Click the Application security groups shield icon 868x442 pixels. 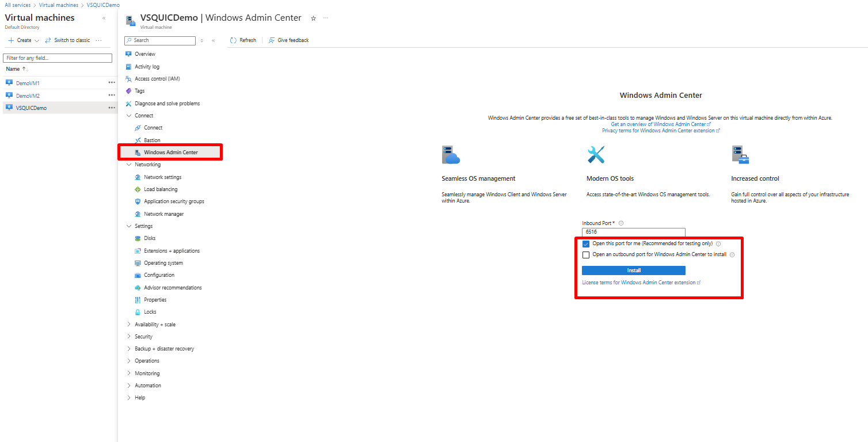pos(138,201)
